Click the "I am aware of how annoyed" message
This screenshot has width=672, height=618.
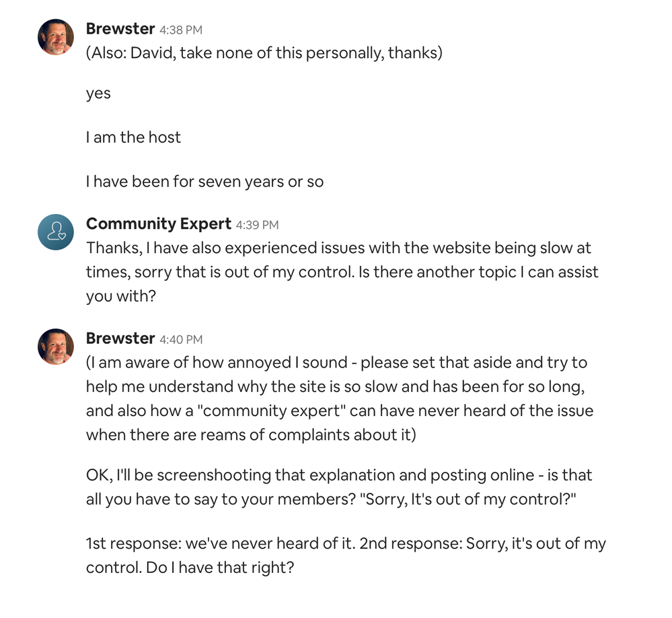click(x=339, y=399)
